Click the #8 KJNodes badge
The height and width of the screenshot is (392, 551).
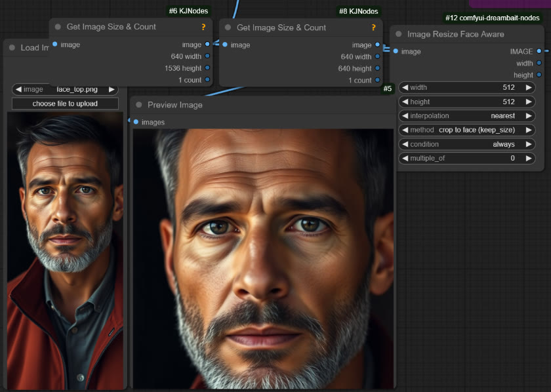[x=358, y=11]
